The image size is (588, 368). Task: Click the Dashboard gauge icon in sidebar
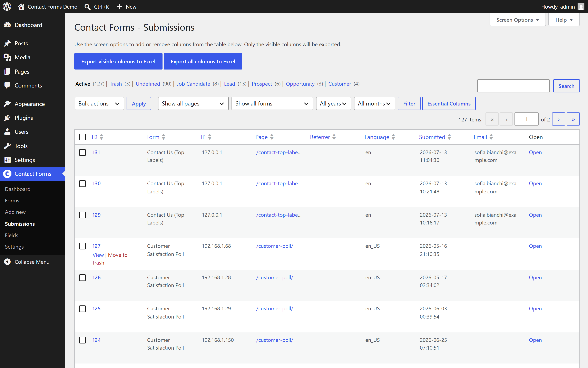tap(7, 25)
